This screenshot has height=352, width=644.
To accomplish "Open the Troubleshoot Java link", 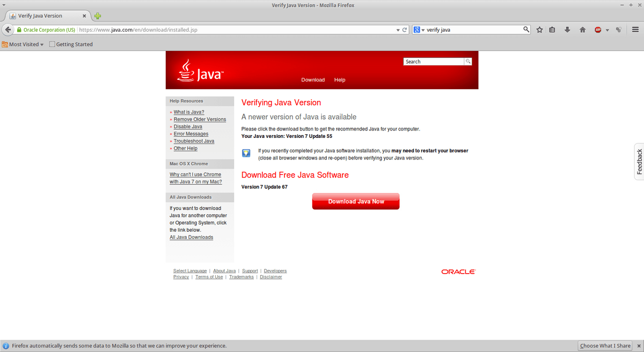I will (x=194, y=141).
